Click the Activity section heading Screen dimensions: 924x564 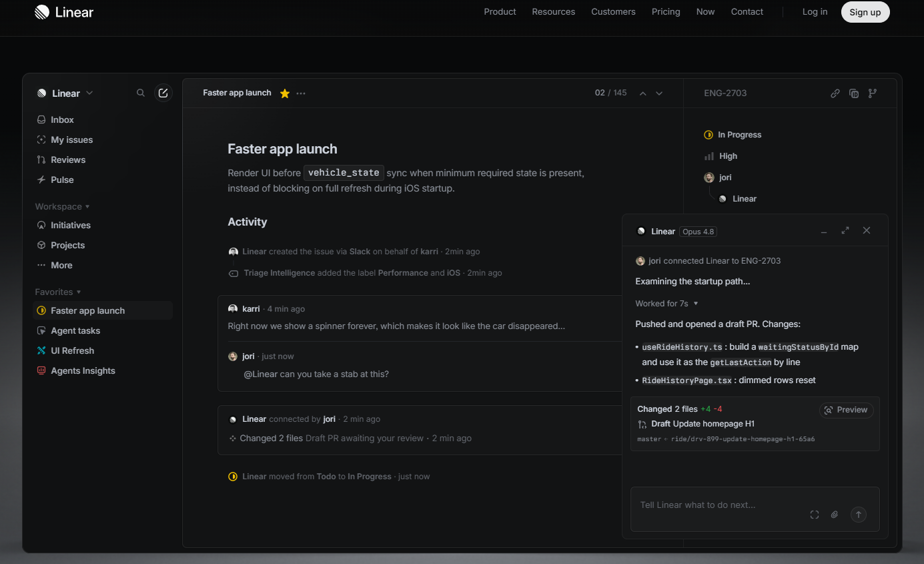[x=247, y=222]
